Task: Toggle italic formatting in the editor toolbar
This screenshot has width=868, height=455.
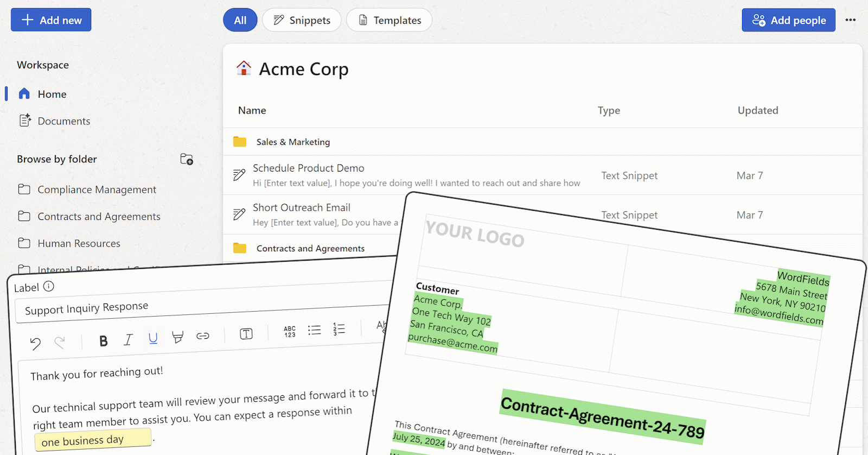Action: point(128,339)
